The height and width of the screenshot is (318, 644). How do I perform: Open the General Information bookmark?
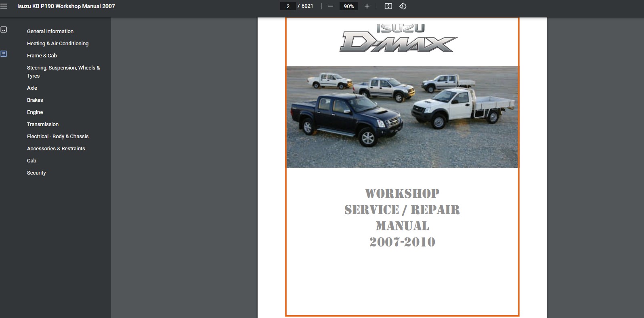click(x=50, y=31)
